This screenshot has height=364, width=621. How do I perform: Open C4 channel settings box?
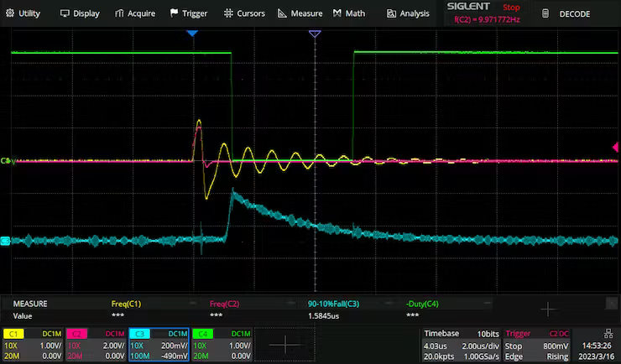point(222,345)
